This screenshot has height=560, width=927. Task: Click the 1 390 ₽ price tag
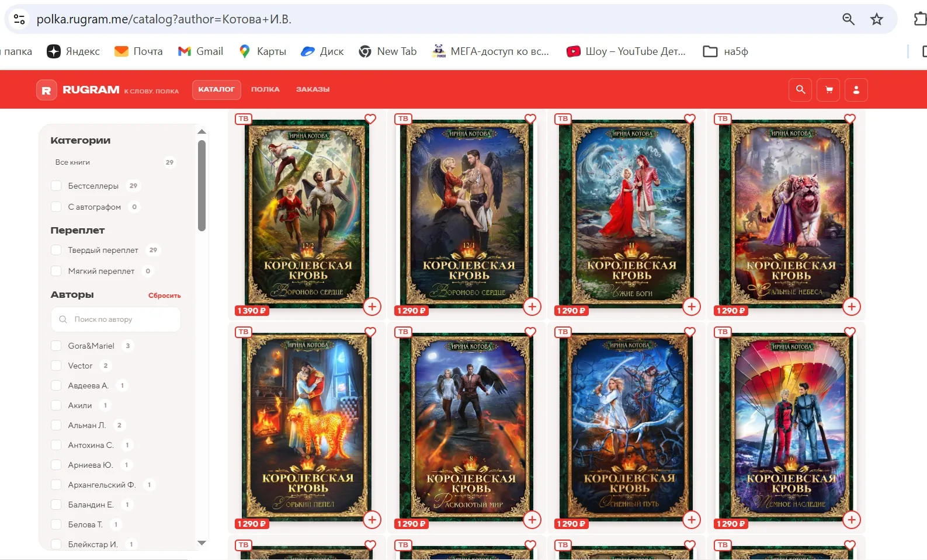click(x=252, y=311)
